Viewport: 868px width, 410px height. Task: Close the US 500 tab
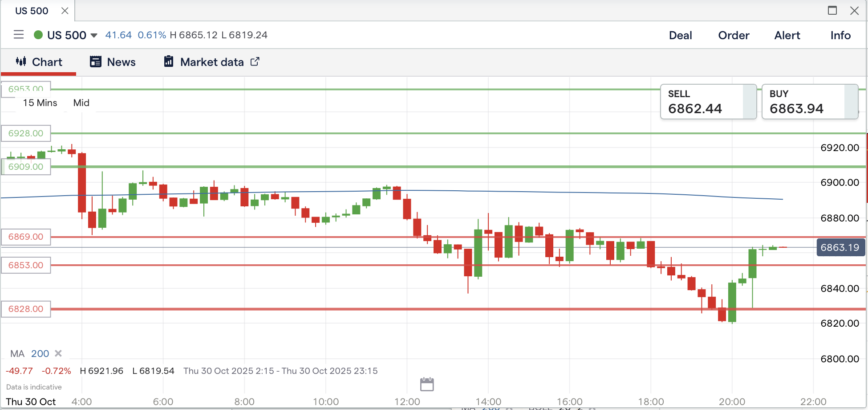65,11
